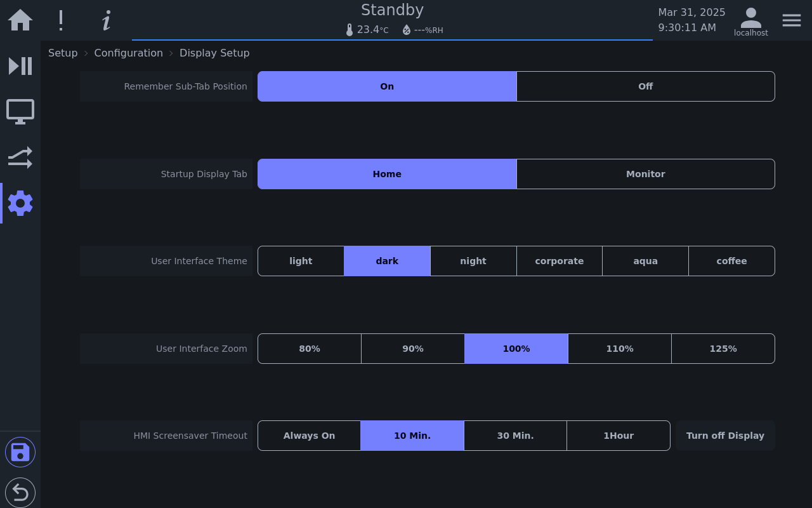Set interface zoom to 125%
Viewport: 812px width, 508px height.
pos(723,349)
